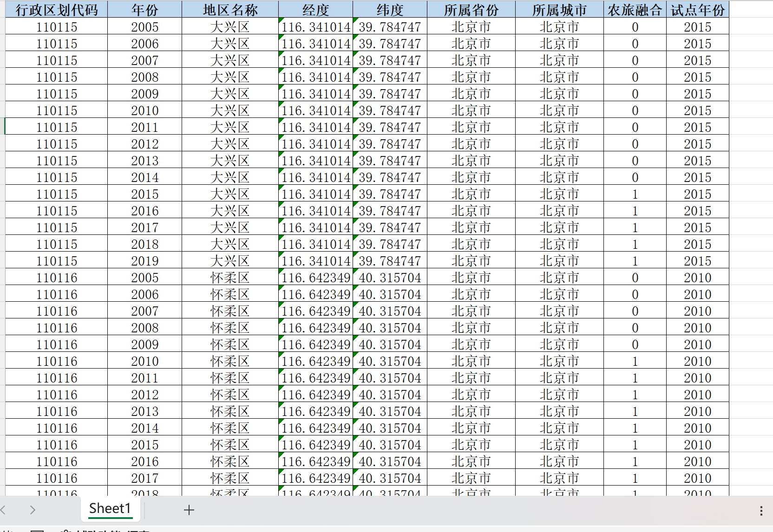The image size is (773, 532).
Task: Click 农旅融合 value 0 in 怀柔区 2009 row
Action: (x=635, y=344)
